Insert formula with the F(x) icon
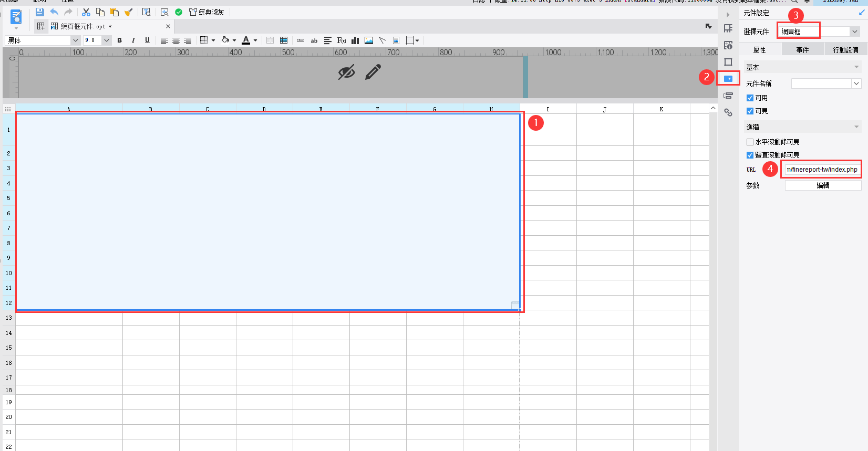 pos(342,40)
